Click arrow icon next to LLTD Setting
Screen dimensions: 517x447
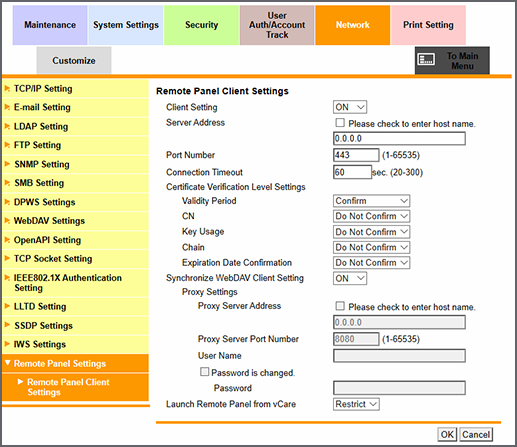coord(7,306)
